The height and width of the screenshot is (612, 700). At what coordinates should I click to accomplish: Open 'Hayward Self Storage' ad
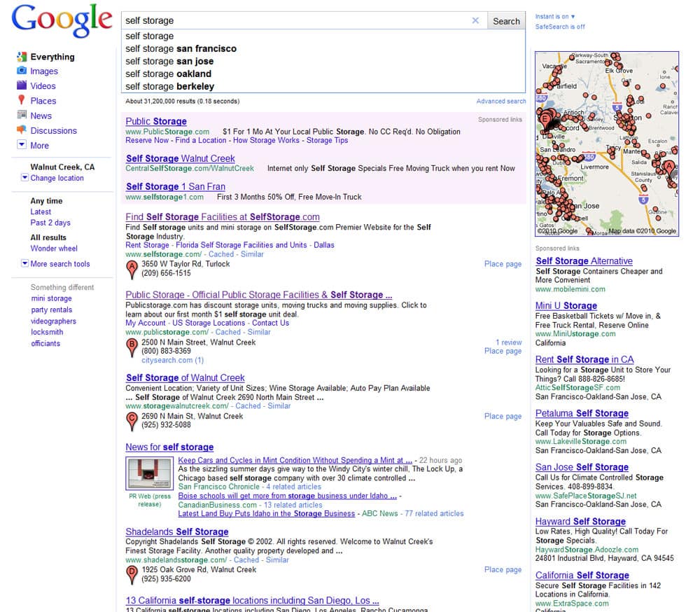[580, 521]
